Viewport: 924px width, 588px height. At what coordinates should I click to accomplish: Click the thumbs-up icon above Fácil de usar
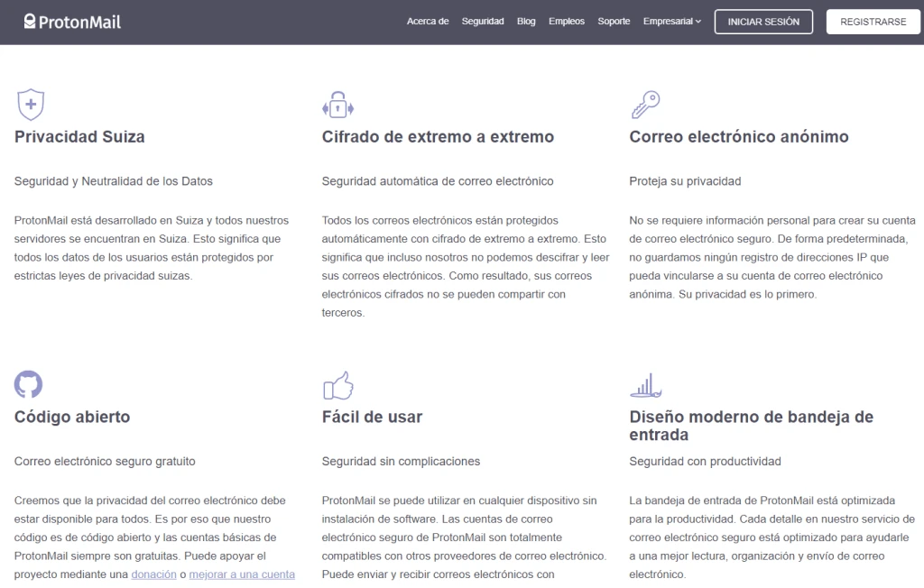tap(338, 385)
